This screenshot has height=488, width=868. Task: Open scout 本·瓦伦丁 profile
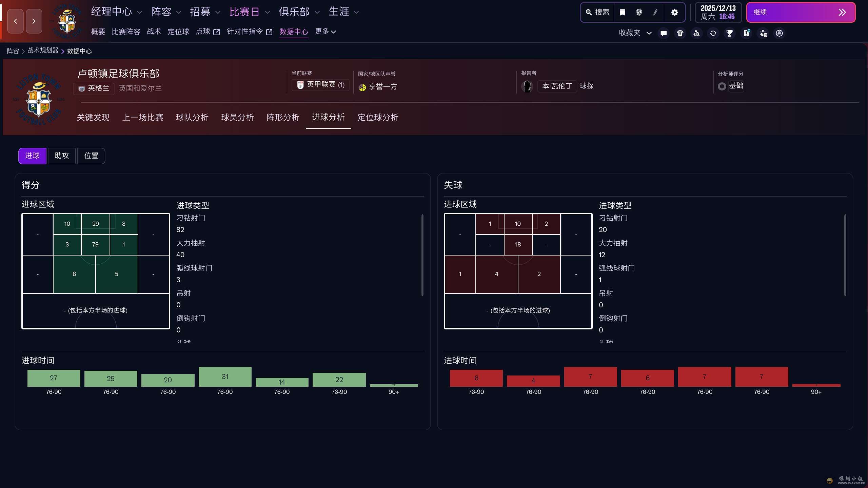[x=557, y=86]
